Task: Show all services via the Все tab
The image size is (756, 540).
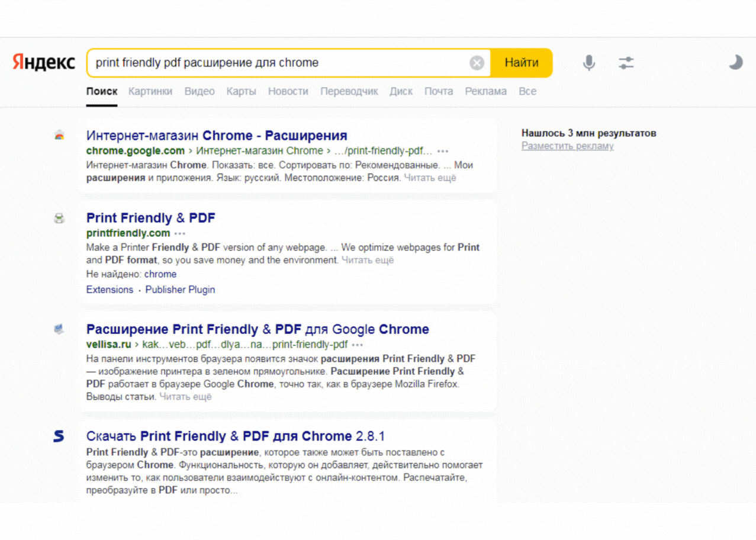Action: click(527, 91)
